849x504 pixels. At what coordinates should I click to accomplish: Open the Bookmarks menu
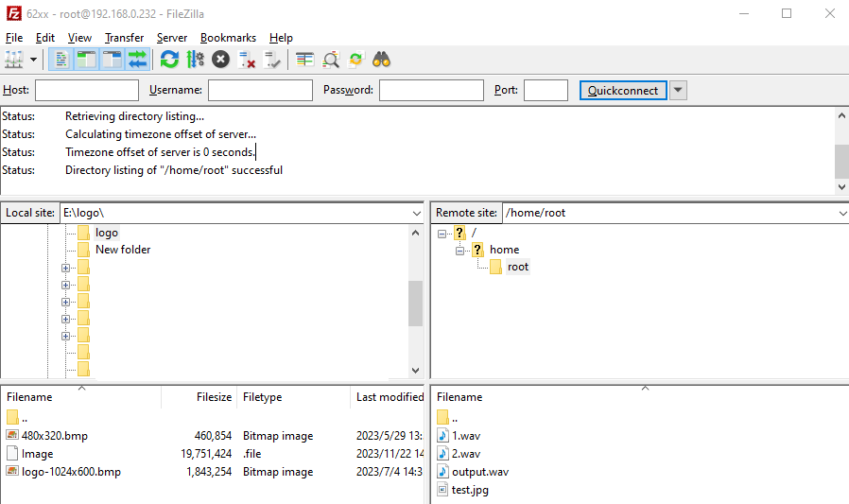228,38
